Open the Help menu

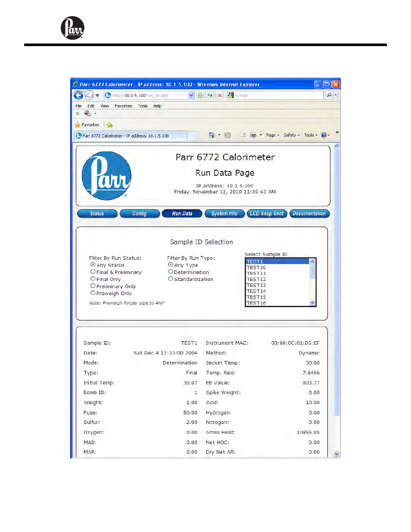[x=158, y=106]
